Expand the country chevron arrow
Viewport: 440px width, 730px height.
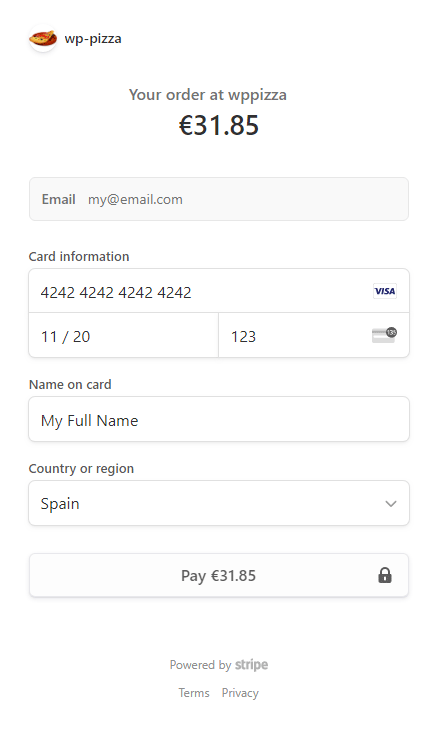(x=391, y=504)
